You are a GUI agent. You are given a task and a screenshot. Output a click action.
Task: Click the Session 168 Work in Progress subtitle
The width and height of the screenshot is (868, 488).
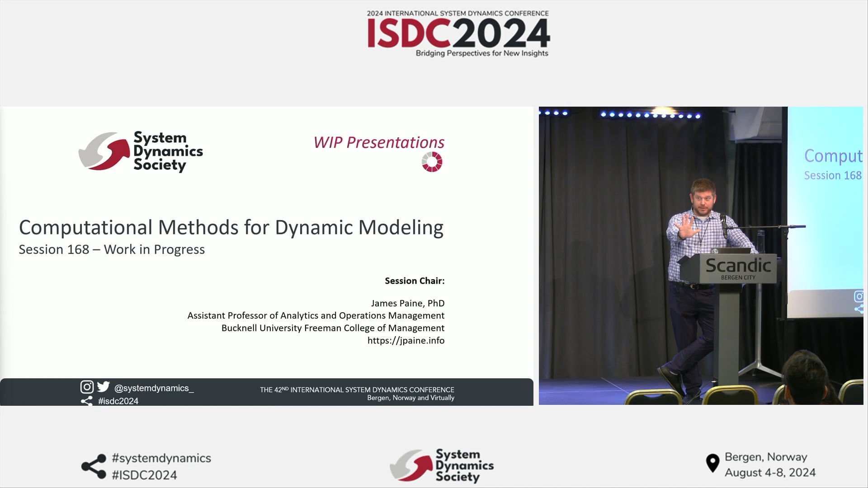(x=112, y=249)
